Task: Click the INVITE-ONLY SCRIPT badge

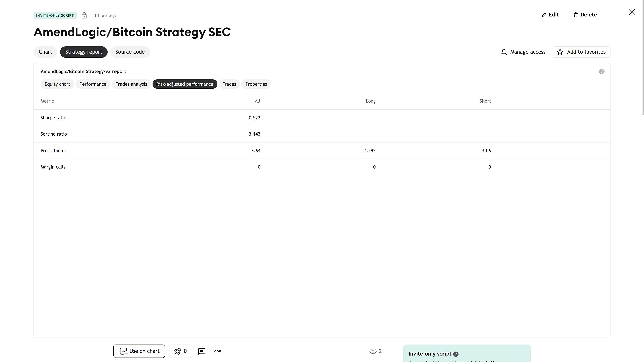Action: click(55, 15)
